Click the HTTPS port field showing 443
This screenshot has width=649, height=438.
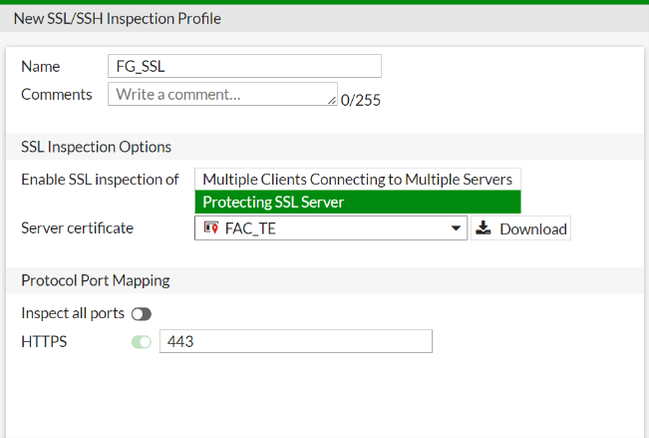click(x=295, y=342)
